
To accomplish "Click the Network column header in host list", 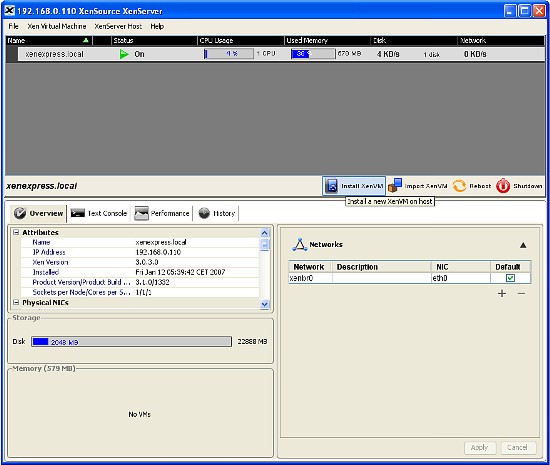I will 501,40.
